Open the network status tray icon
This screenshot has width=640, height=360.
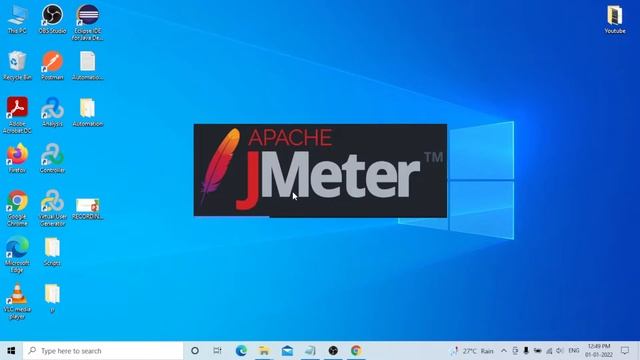549,351
